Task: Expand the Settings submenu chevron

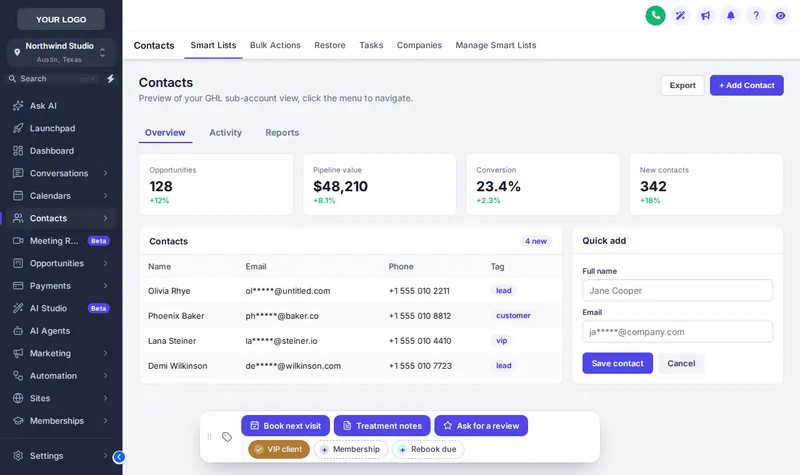Action: click(x=105, y=456)
